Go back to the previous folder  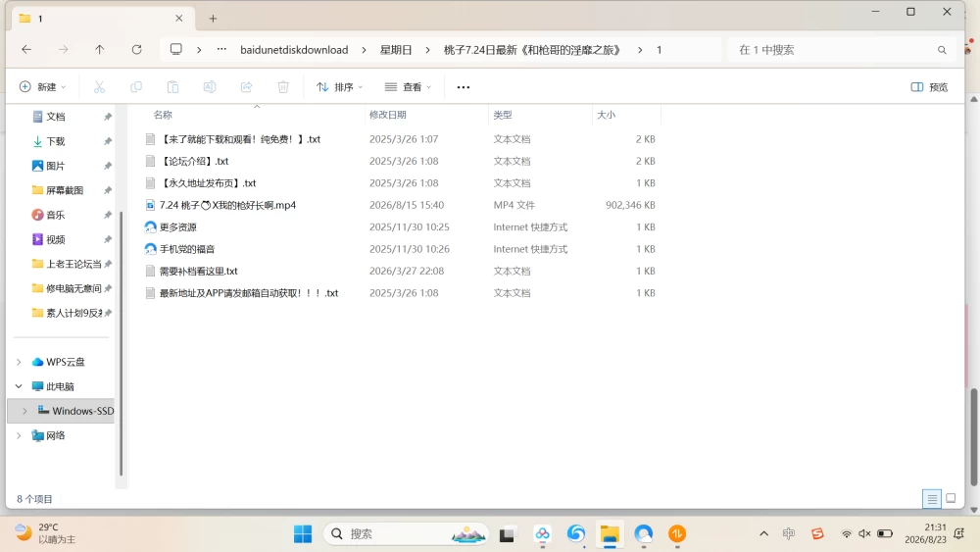point(26,49)
